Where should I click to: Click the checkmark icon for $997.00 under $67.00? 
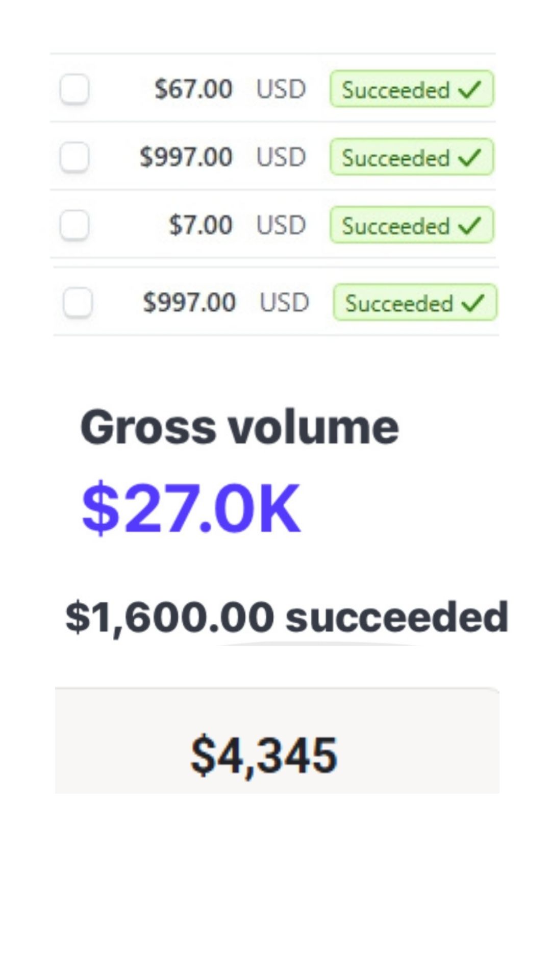point(469,157)
